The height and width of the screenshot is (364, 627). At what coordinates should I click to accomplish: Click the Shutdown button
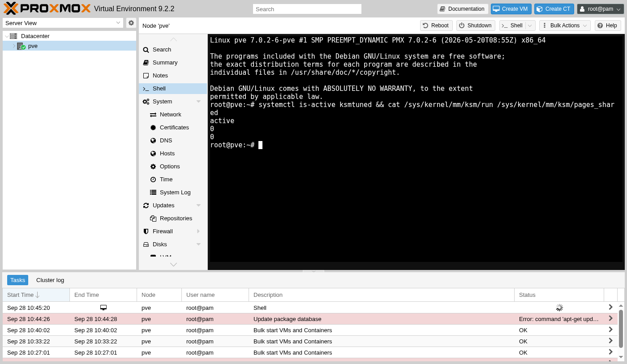pyautogui.click(x=476, y=26)
